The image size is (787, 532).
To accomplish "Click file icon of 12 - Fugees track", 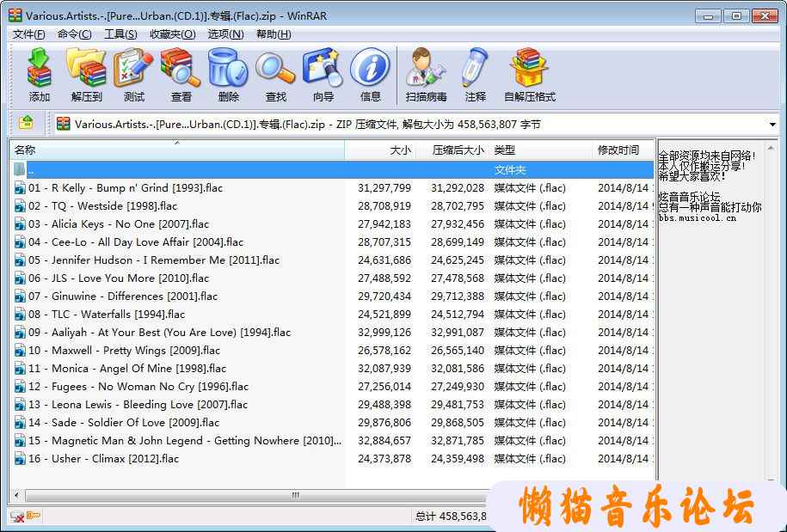I will [x=20, y=387].
